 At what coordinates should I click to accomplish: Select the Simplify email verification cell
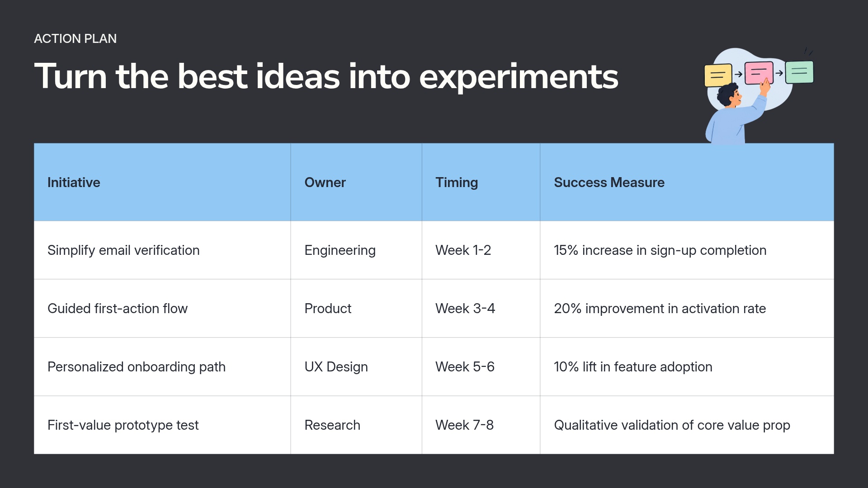click(162, 250)
